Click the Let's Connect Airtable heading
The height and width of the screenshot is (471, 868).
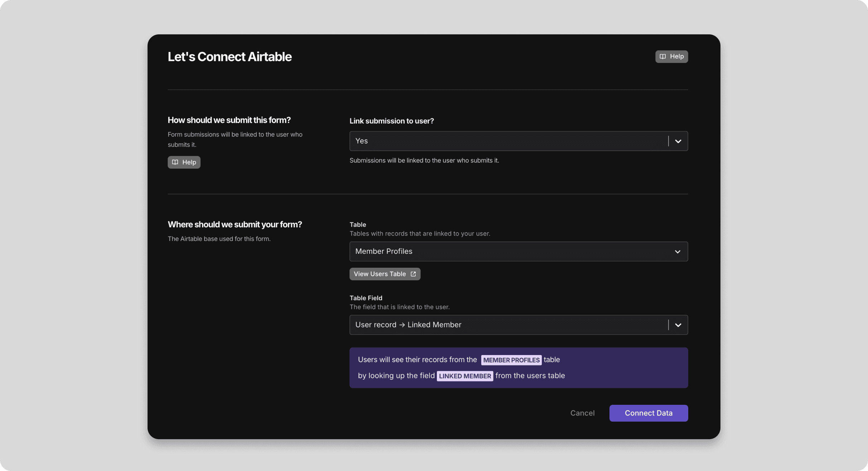pyautogui.click(x=230, y=57)
